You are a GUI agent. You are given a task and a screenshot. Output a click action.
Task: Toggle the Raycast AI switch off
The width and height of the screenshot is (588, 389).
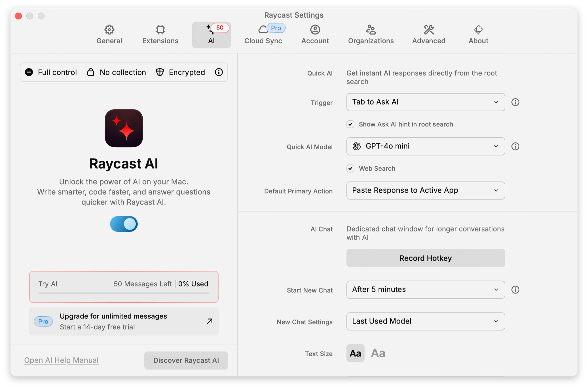click(124, 224)
